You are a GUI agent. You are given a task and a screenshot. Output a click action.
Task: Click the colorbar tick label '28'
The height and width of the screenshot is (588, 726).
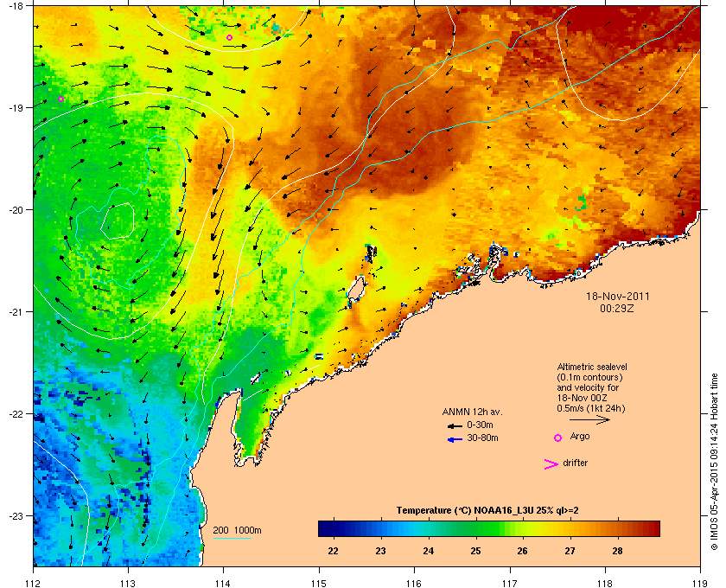click(x=617, y=551)
